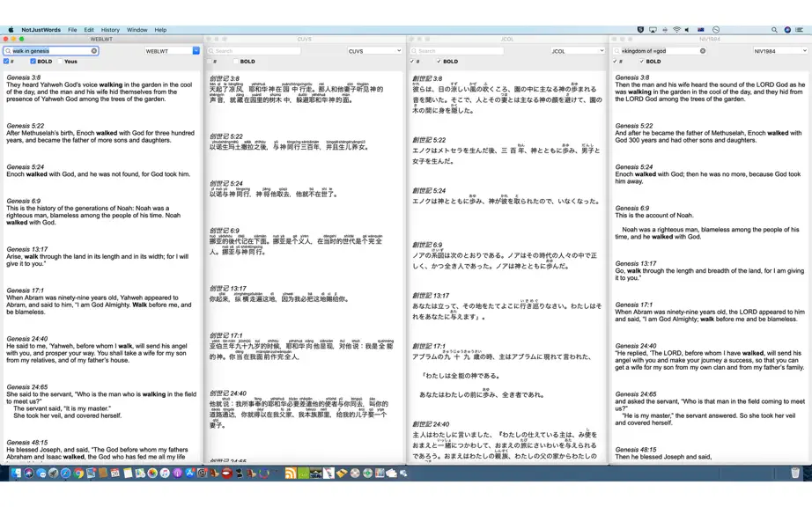Click the 'walk in genesis' search field
Screen dimensions: 812x507
click(x=51, y=51)
